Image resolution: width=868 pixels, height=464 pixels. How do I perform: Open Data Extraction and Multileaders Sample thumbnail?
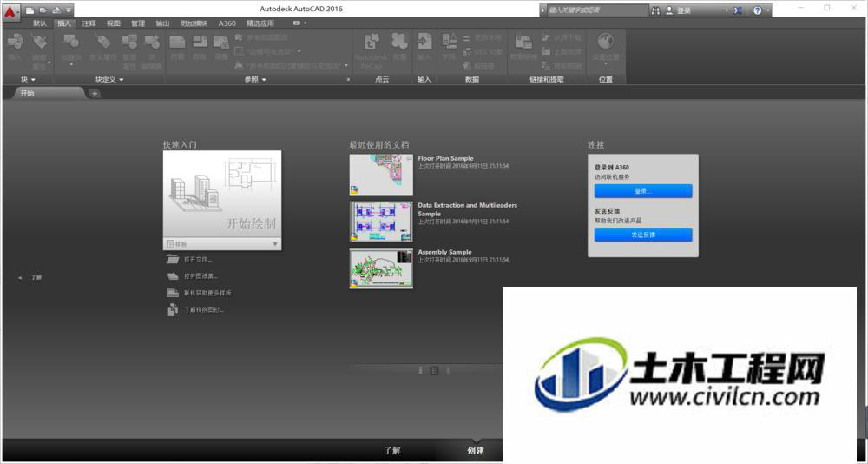(381, 222)
